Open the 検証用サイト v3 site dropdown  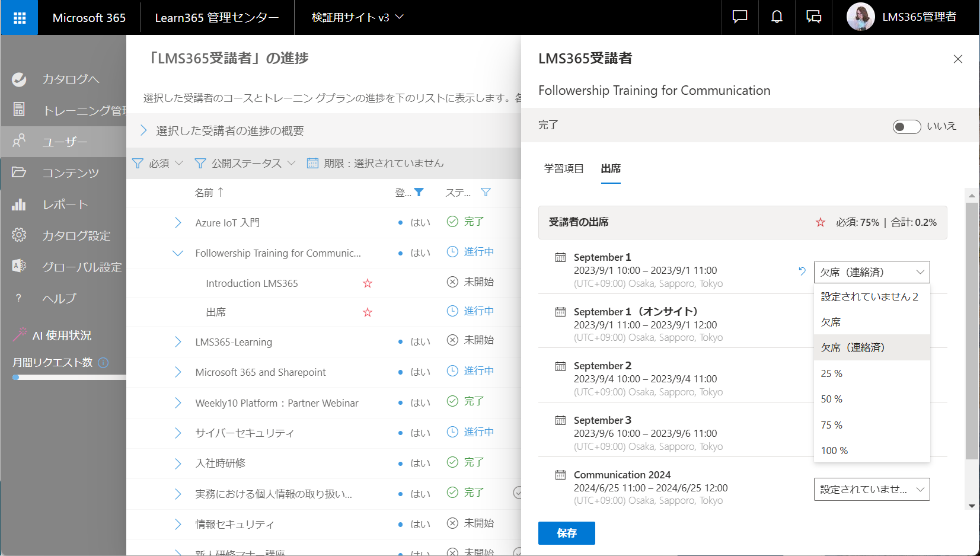(x=357, y=17)
